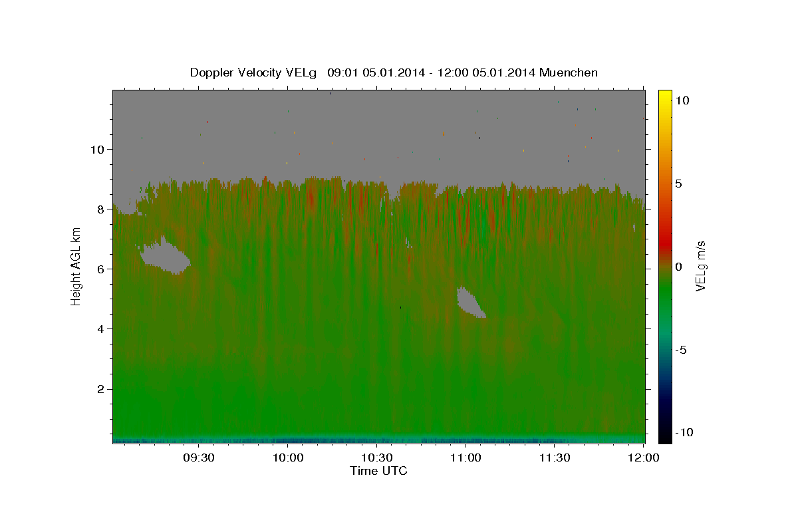This screenshot has width=798, height=532.
Task: Click the colorbar value 10 label
Action: click(682, 100)
